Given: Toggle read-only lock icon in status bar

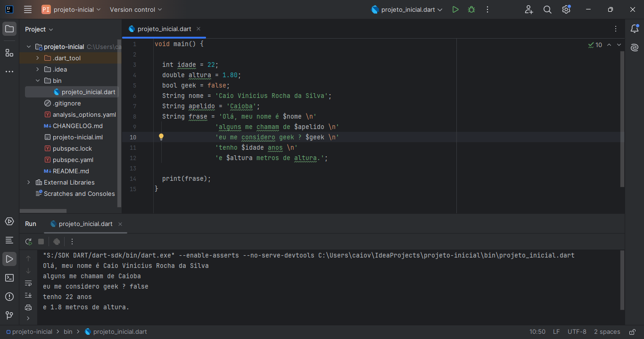Looking at the screenshot, I should (x=632, y=331).
